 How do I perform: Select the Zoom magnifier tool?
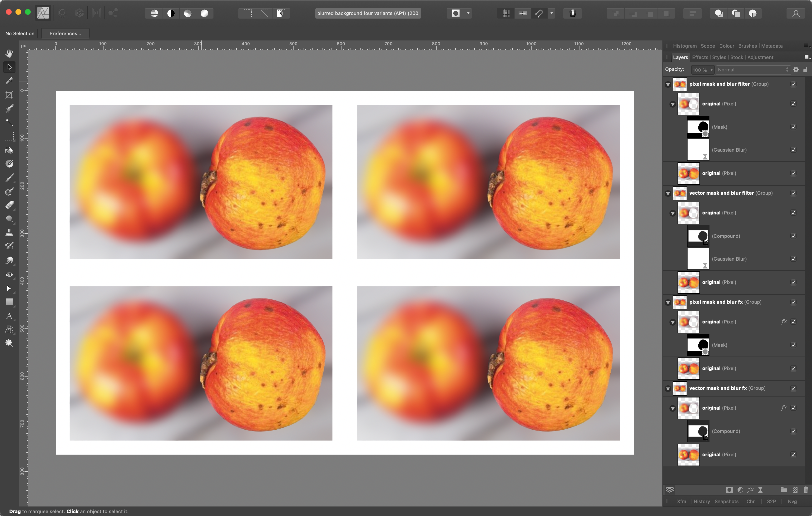(x=9, y=343)
